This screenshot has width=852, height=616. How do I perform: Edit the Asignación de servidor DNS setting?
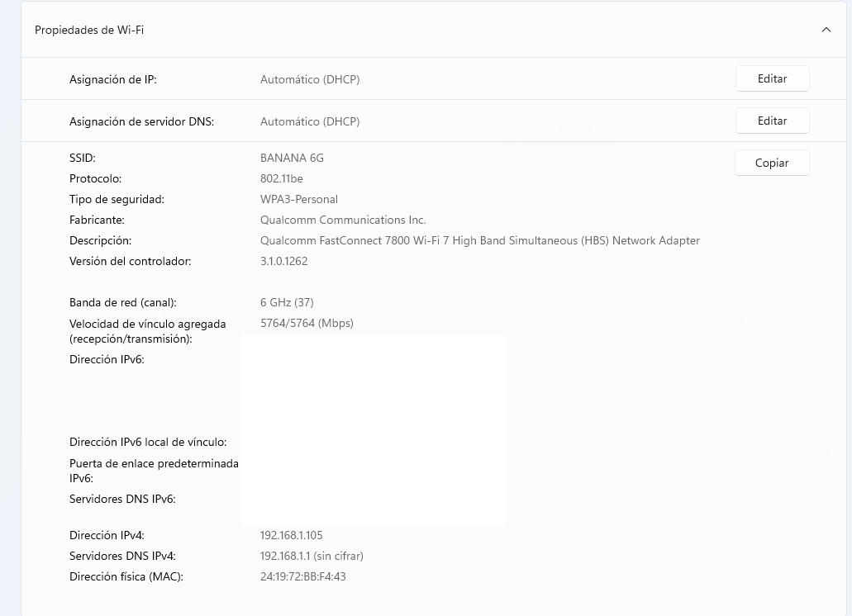(x=772, y=121)
